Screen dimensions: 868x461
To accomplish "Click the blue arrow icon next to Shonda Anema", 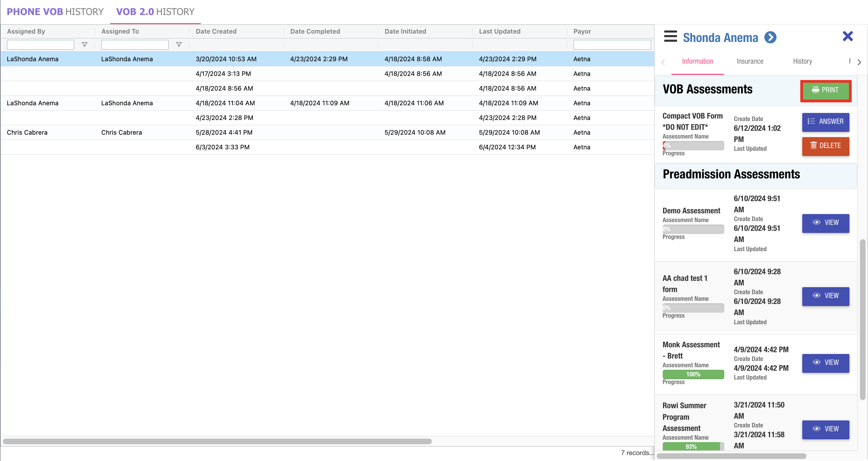I will coord(770,37).
